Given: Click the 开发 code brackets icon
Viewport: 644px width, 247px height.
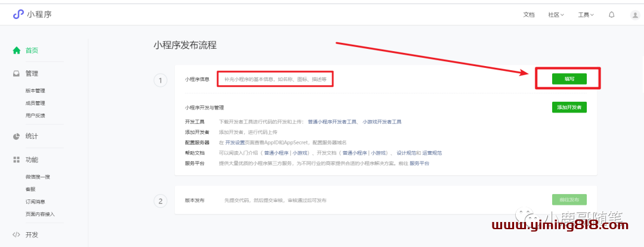Looking at the screenshot, I should (x=17, y=235).
